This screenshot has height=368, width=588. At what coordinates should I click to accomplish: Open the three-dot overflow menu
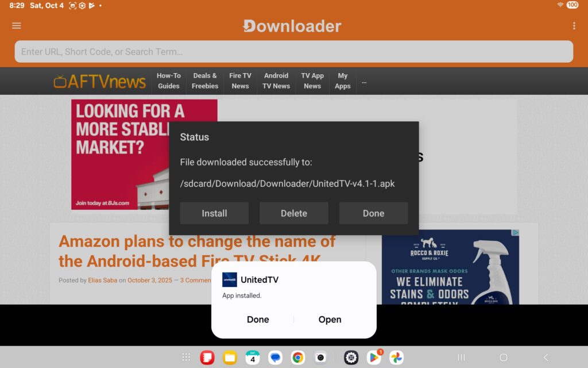tap(574, 26)
